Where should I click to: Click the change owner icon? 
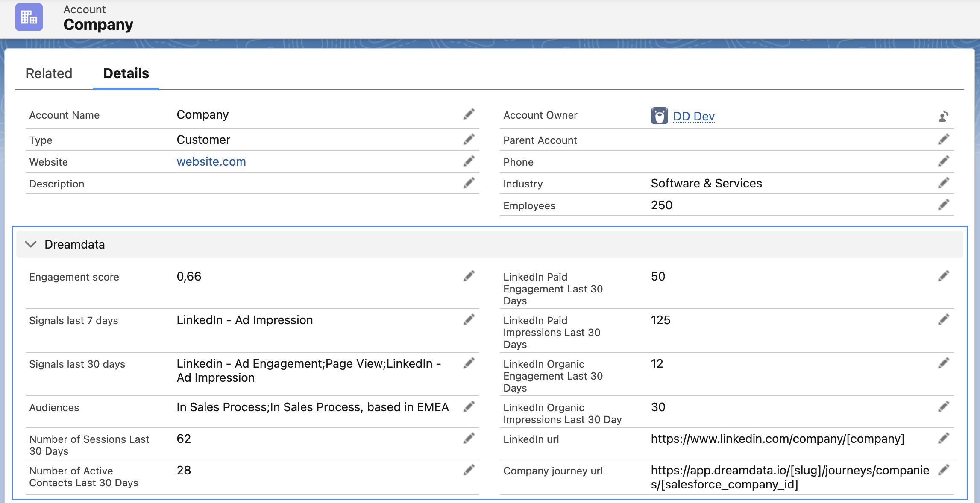(943, 116)
